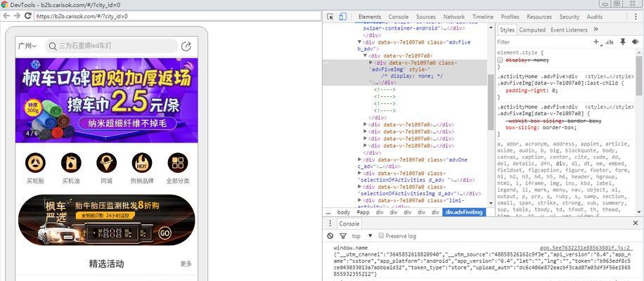
Task: Switch to the Elements tab
Action: (x=370, y=17)
